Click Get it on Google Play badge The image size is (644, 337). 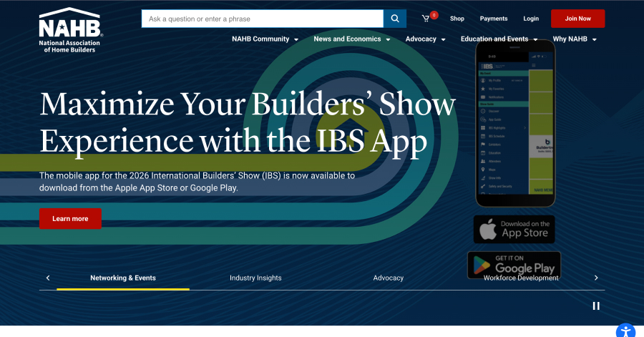point(514,265)
